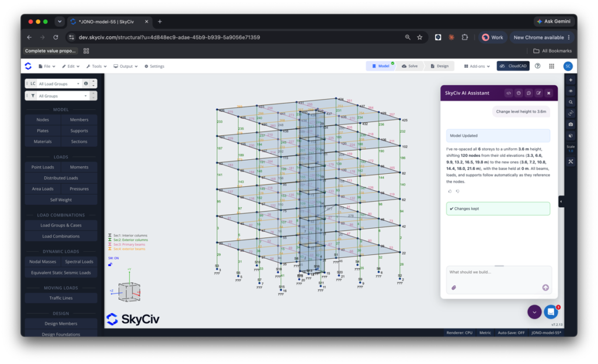The width and height of the screenshot is (598, 364).
Task: Click the Scale 1.0 value
Action: click(x=571, y=150)
